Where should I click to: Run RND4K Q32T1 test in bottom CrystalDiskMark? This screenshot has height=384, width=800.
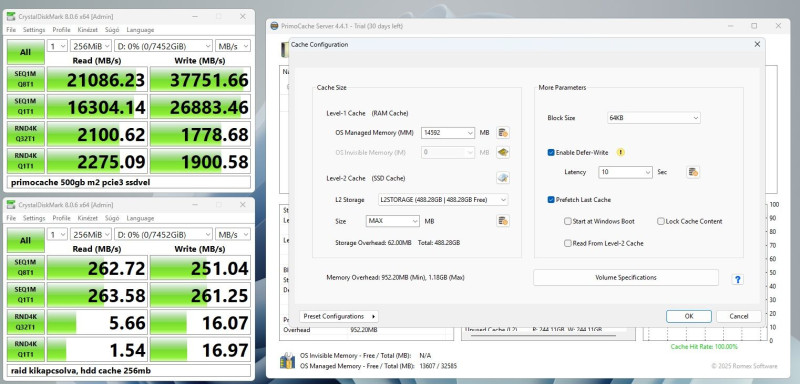[x=26, y=322]
